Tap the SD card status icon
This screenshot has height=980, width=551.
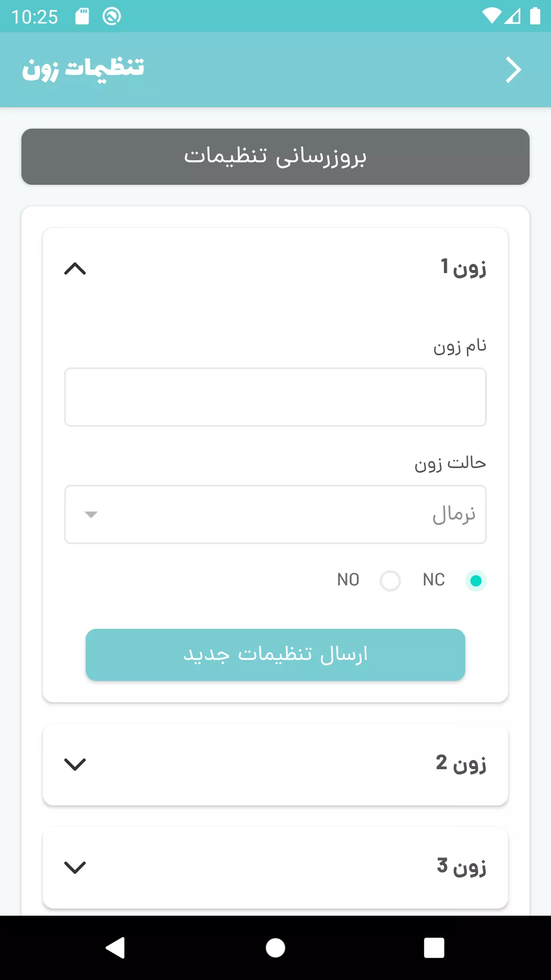(82, 16)
